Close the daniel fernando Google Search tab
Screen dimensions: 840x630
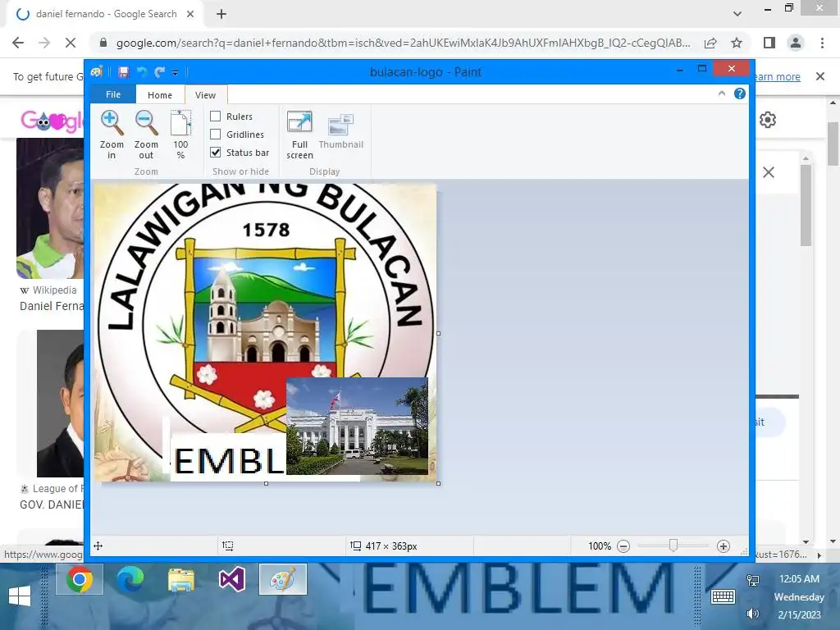[190, 14]
